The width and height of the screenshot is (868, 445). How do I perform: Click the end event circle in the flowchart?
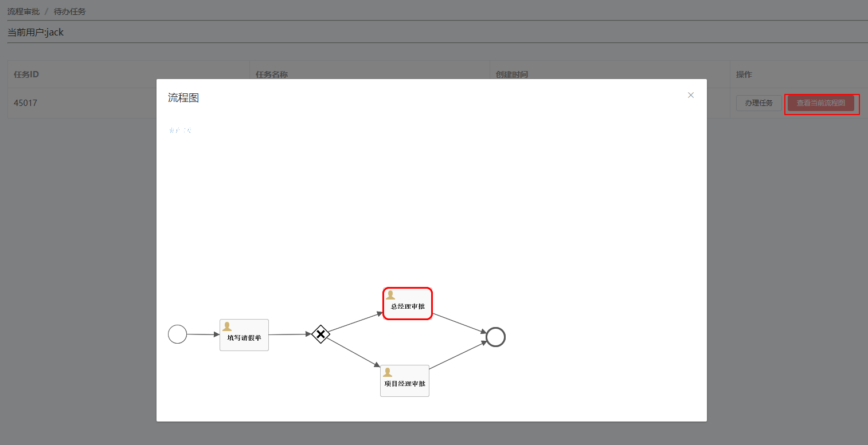coord(495,337)
